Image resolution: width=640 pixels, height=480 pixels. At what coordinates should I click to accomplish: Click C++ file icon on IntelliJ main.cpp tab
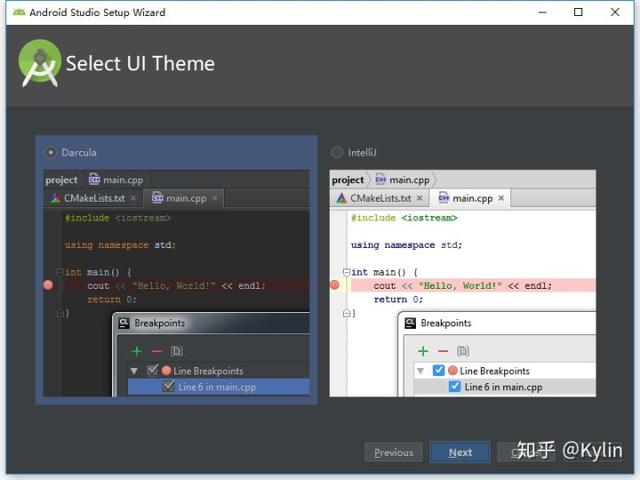(x=444, y=198)
